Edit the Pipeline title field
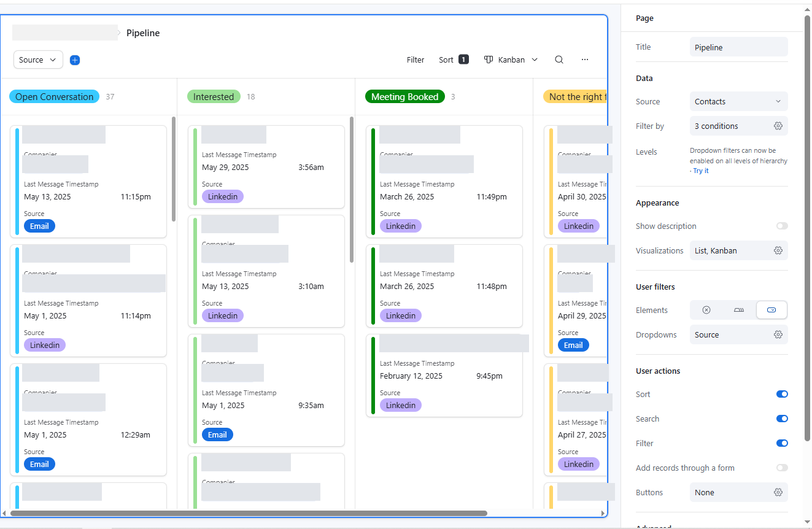Screen dimensions: 812x529 coord(739,47)
